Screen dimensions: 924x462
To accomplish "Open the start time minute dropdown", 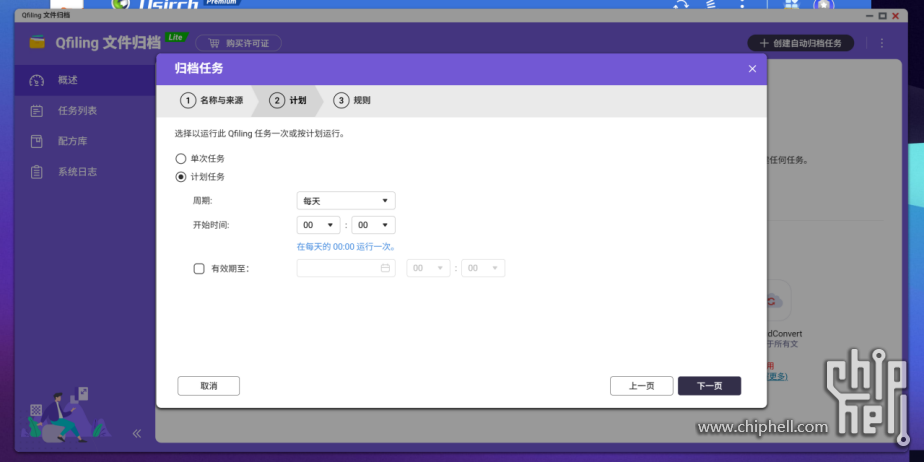I will tap(374, 225).
